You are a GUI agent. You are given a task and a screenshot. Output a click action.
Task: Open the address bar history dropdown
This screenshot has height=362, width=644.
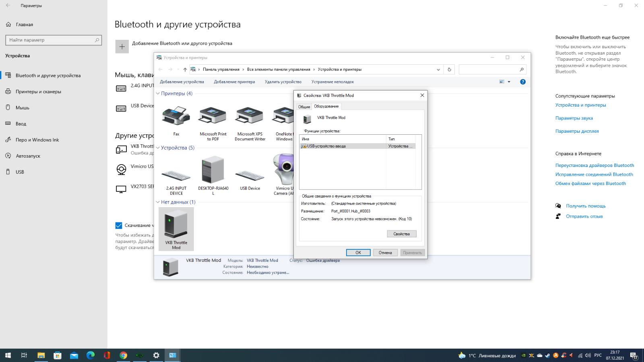click(x=438, y=70)
